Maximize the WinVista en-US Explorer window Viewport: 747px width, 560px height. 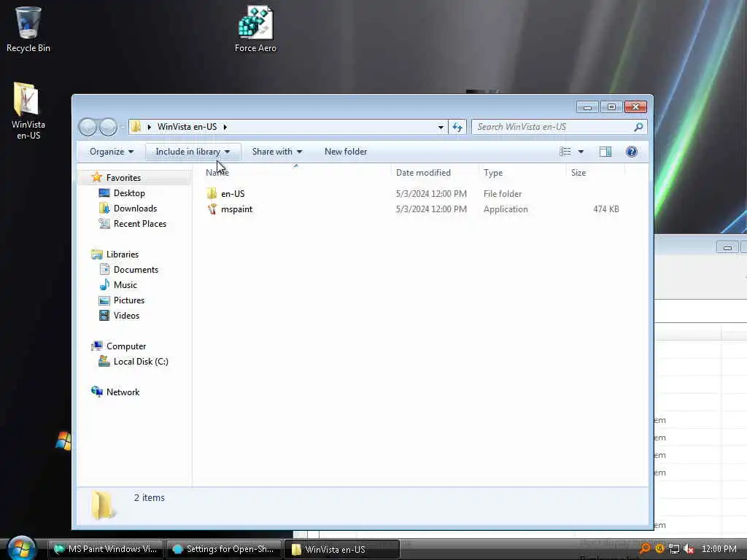pos(611,107)
